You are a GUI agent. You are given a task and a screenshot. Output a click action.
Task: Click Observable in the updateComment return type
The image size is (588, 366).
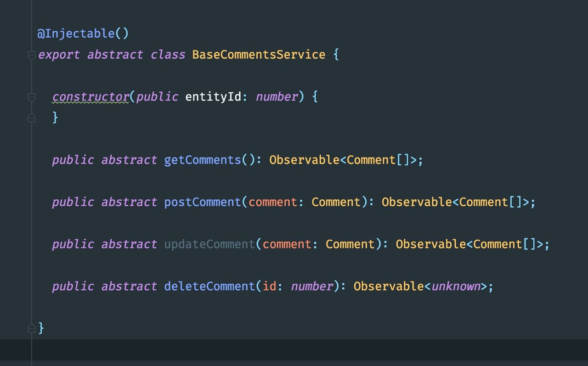pyautogui.click(x=431, y=244)
